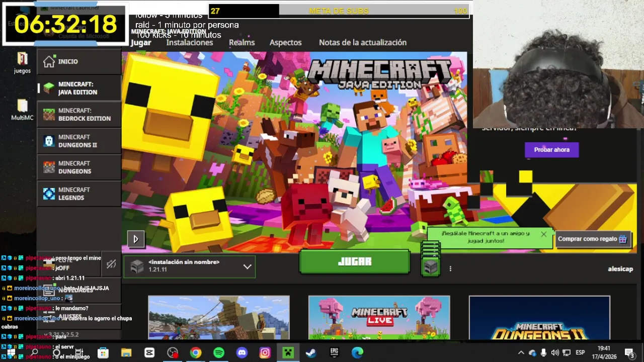Open the Minecraft Dungeons II news thumbnail
Viewport: 644px width, 362px height.
coord(539,318)
